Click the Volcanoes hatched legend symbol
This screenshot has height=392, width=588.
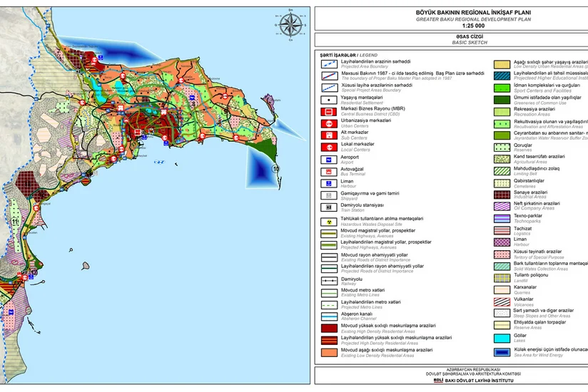coord(502,301)
